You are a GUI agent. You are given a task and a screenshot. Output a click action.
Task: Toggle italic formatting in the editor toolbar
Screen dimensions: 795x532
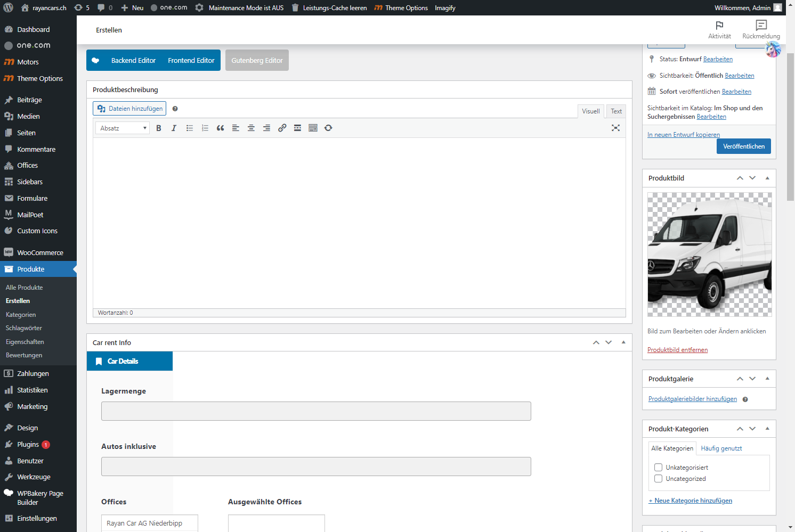(174, 128)
